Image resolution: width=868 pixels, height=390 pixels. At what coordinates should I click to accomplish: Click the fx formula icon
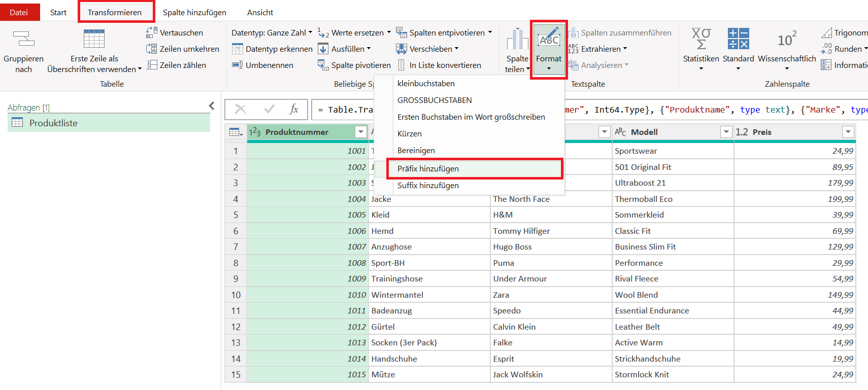[x=294, y=109]
